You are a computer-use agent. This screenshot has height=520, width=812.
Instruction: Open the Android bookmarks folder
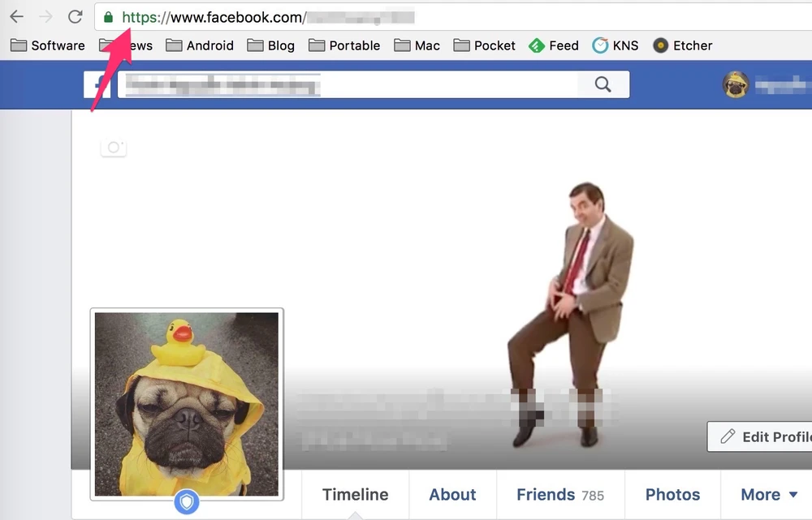[201, 45]
